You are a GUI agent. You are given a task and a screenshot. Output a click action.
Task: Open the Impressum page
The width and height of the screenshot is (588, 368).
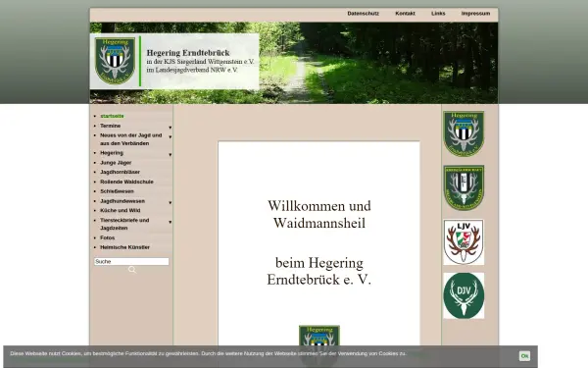click(475, 14)
